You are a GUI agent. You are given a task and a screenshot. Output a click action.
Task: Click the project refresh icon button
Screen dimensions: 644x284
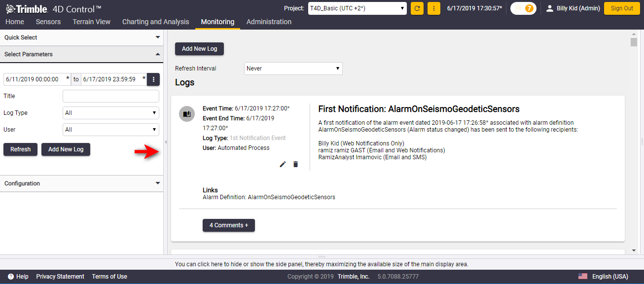click(417, 8)
